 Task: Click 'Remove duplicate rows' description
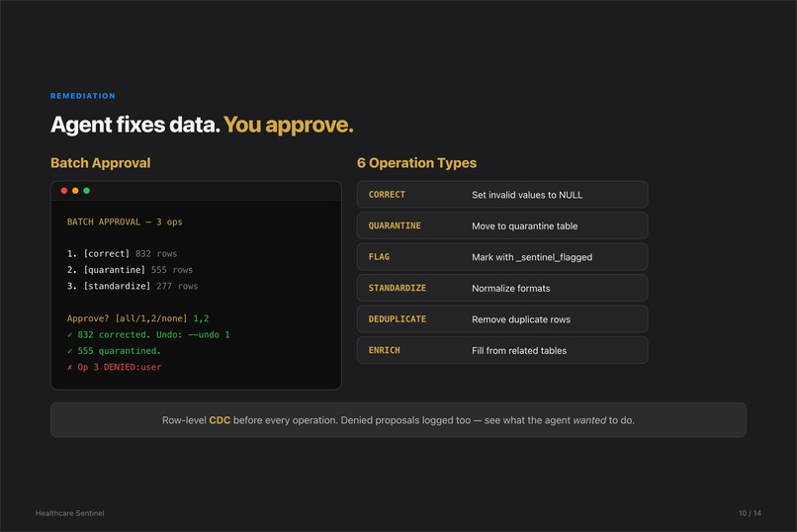[x=521, y=319]
